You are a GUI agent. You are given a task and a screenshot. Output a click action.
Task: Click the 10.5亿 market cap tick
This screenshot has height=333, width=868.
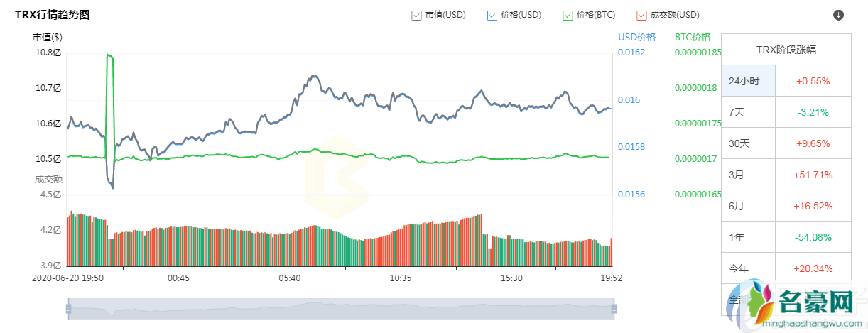click(x=48, y=159)
